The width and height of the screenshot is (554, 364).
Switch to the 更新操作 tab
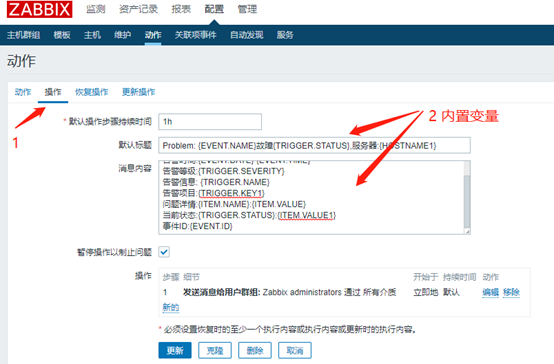(x=138, y=92)
